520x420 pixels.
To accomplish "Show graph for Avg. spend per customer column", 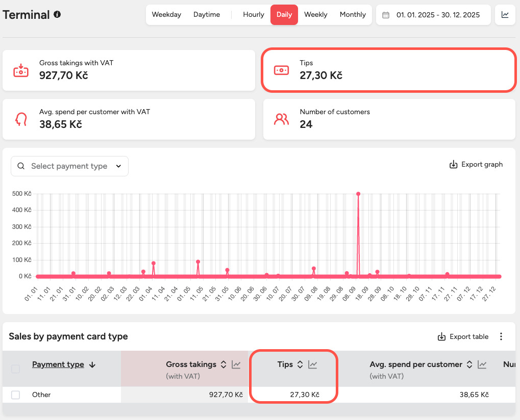I will (482, 364).
